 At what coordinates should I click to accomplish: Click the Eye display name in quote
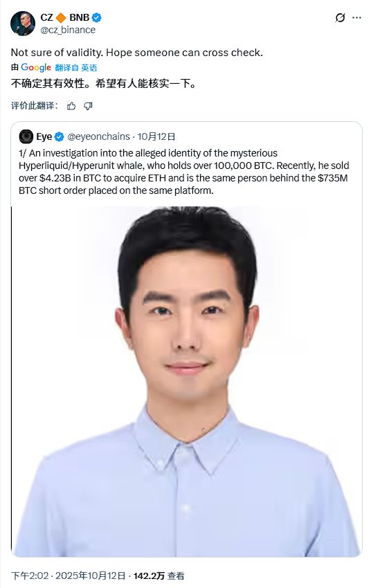click(x=44, y=136)
